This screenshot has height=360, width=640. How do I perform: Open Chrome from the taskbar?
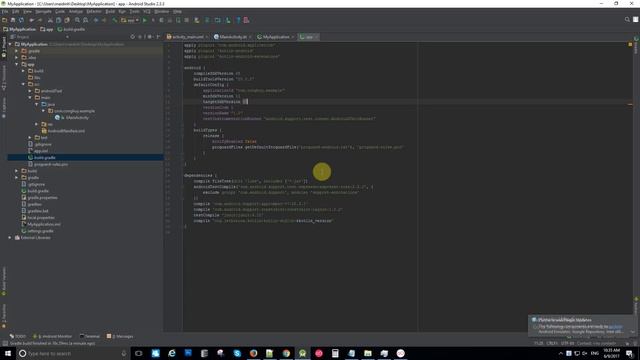[x=286, y=353]
